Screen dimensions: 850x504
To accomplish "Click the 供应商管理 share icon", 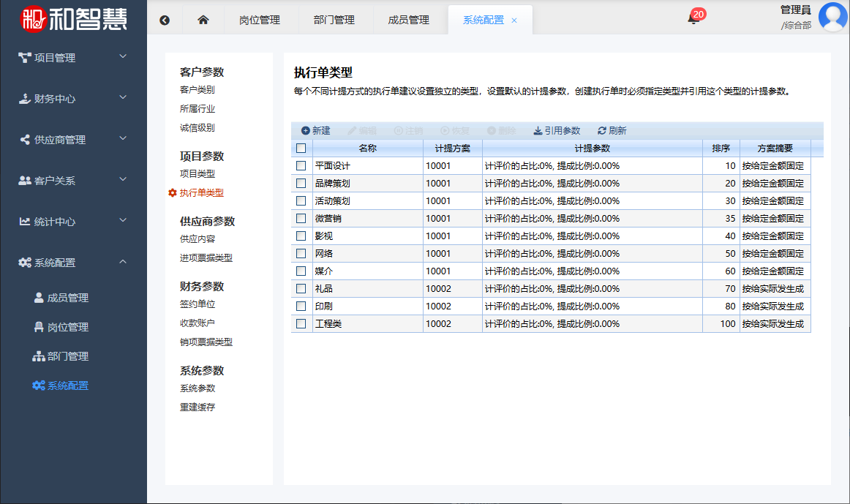I will [x=25, y=139].
